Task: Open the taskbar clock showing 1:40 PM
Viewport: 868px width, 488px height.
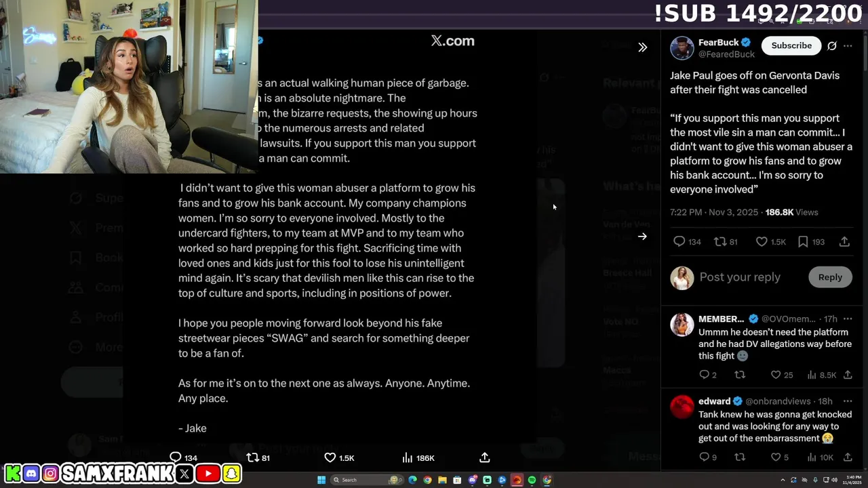Action: 852,480
